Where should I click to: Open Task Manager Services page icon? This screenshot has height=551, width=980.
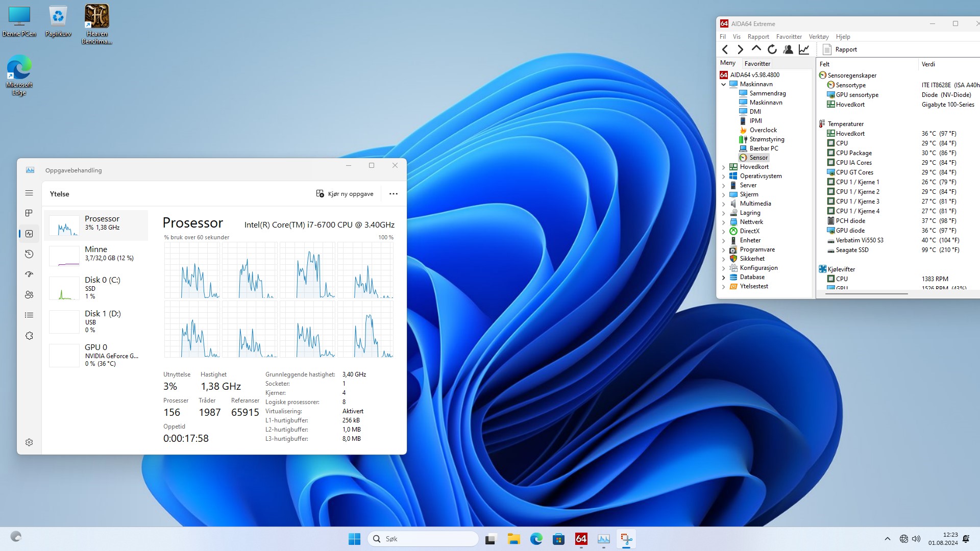click(29, 336)
